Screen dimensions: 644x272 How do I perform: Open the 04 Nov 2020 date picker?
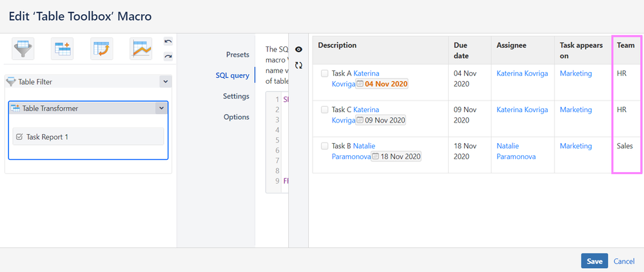[382, 84]
